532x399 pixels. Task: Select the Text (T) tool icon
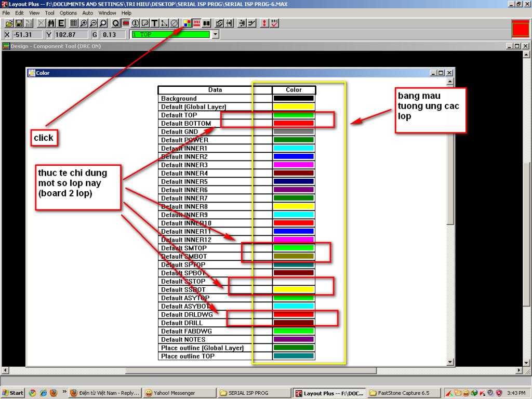pyautogui.click(x=155, y=23)
